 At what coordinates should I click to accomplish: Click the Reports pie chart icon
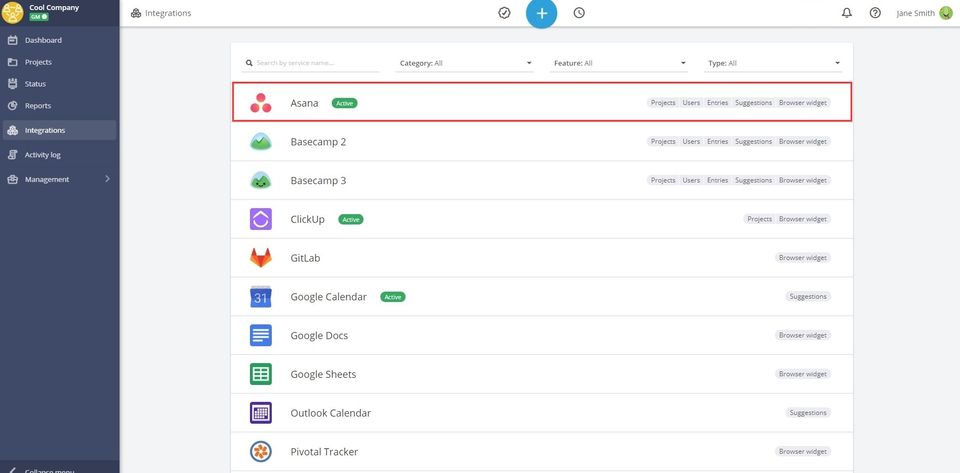coord(12,106)
